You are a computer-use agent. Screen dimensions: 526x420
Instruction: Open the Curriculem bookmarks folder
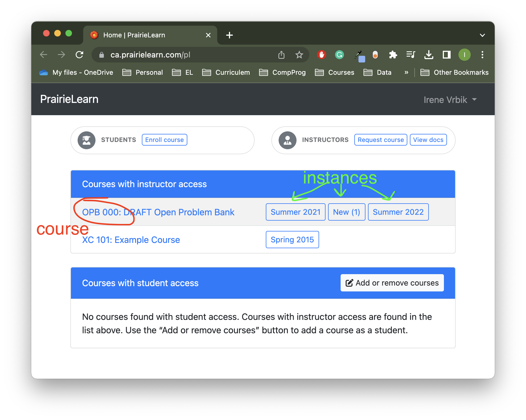pos(226,73)
